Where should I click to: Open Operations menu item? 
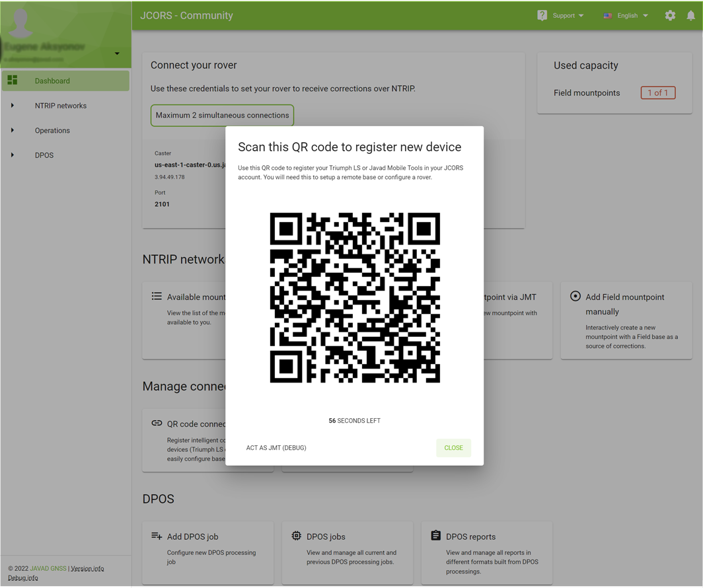(52, 130)
